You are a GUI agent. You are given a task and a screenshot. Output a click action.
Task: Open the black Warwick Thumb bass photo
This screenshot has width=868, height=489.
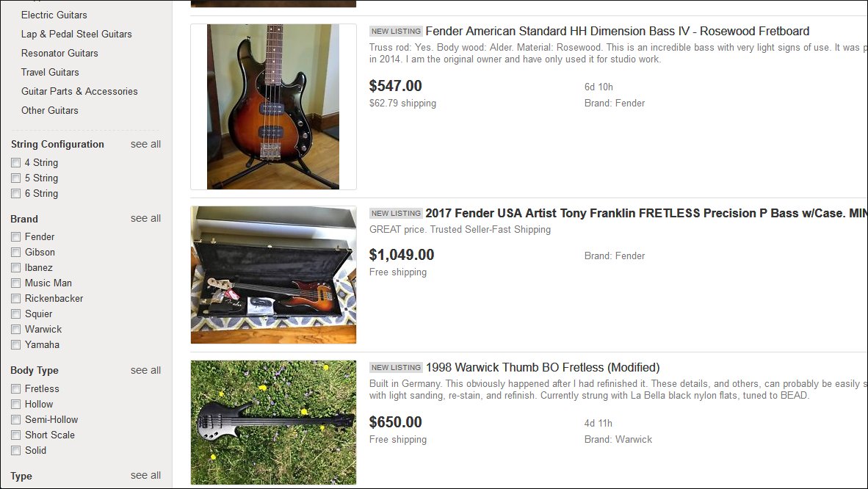273,421
